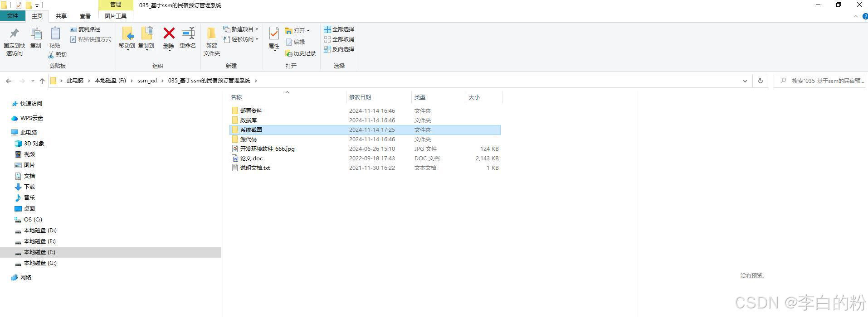The width and height of the screenshot is (868, 317).
Task: Open 网络 in navigation pane
Action: [x=21, y=278]
